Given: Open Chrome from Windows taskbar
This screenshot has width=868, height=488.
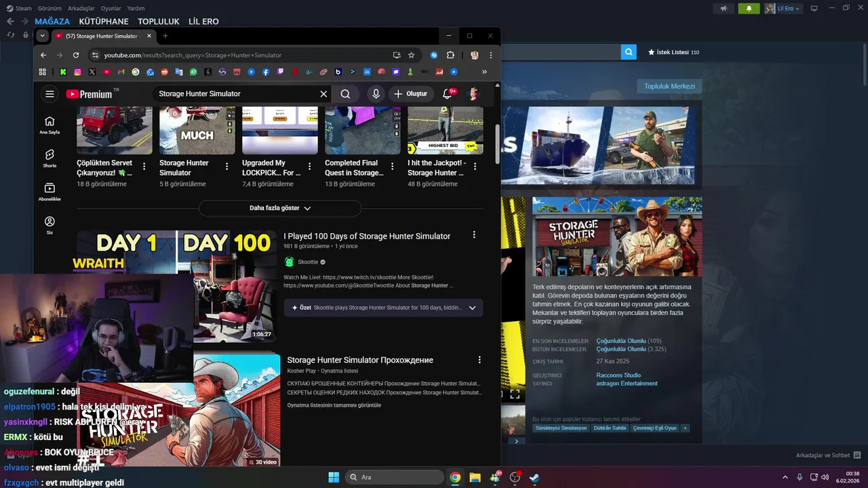Looking at the screenshot, I should click(455, 477).
